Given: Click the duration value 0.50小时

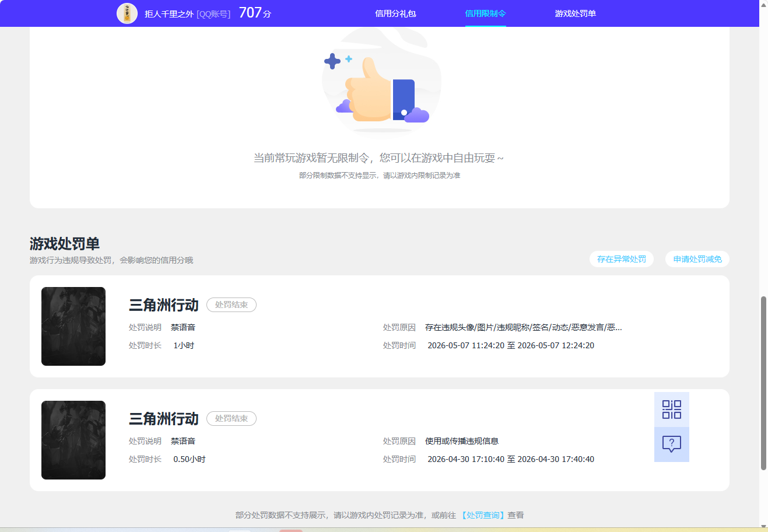Looking at the screenshot, I should pos(190,459).
